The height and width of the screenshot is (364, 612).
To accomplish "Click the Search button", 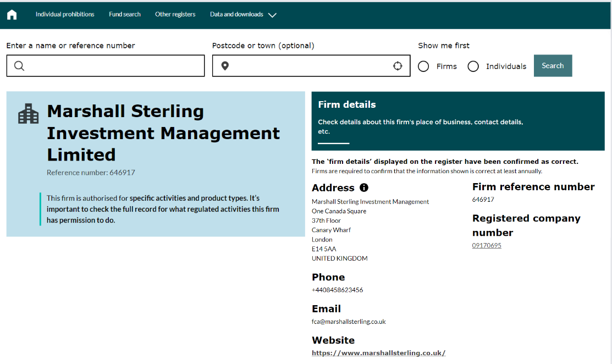I will point(553,65).
